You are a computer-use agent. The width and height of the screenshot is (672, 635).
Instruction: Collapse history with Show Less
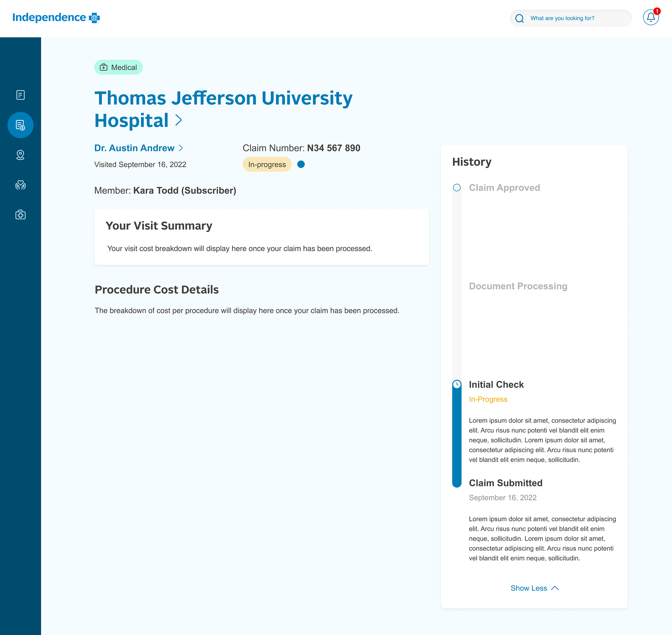pyautogui.click(x=534, y=588)
